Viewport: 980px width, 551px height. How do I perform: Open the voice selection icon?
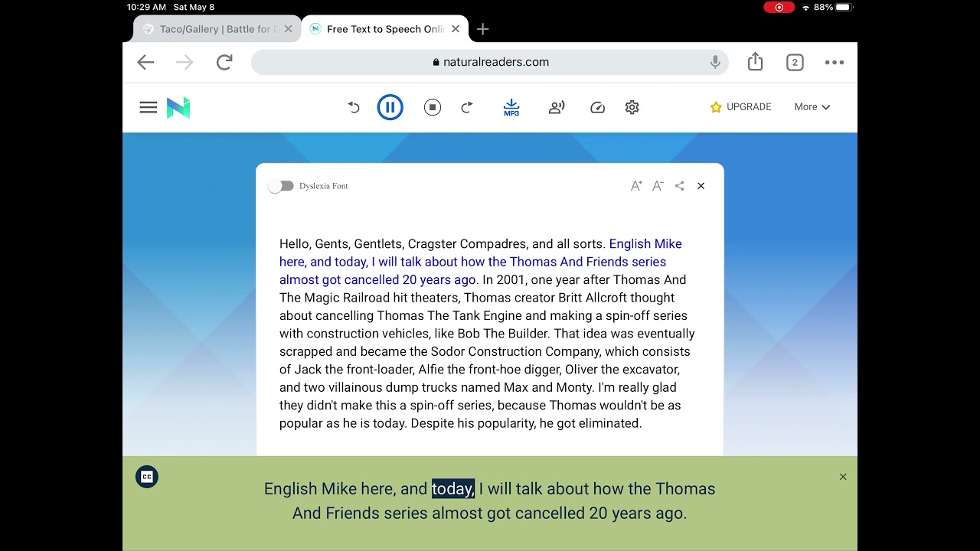point(557,107)
